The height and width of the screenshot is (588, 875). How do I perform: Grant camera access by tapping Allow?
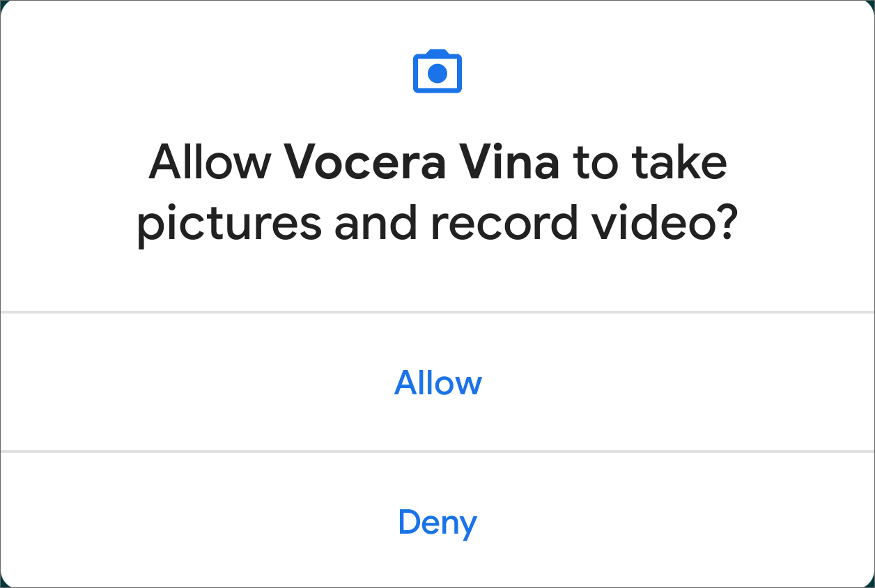(x=437, y=382)
